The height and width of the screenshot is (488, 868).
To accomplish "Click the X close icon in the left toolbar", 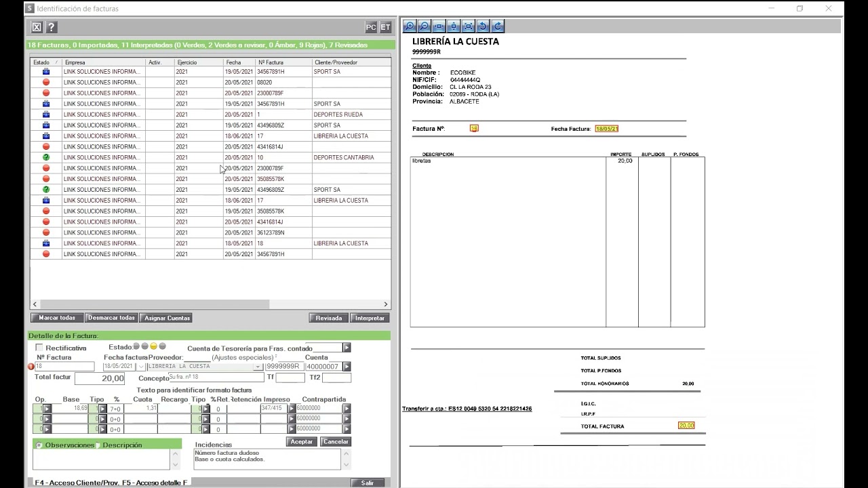I will pyautogui.click(x=37, y=27).
